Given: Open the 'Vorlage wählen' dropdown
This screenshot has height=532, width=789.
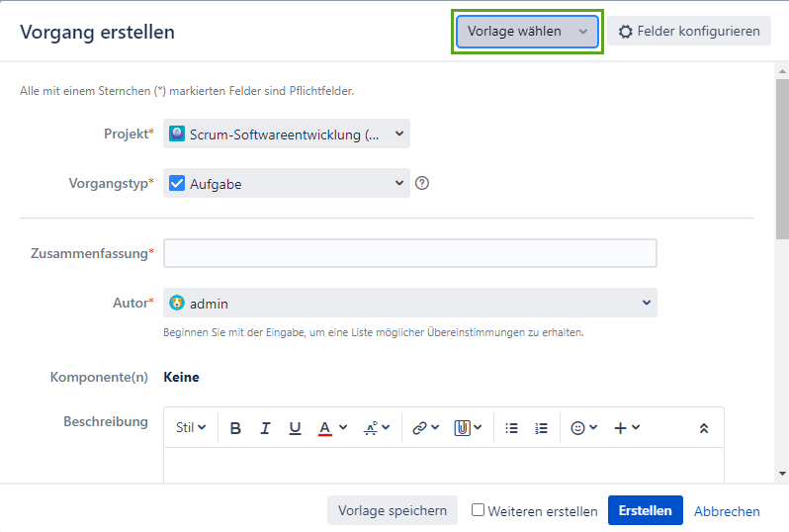Looking at the screenshot, I should click(527, 32).
